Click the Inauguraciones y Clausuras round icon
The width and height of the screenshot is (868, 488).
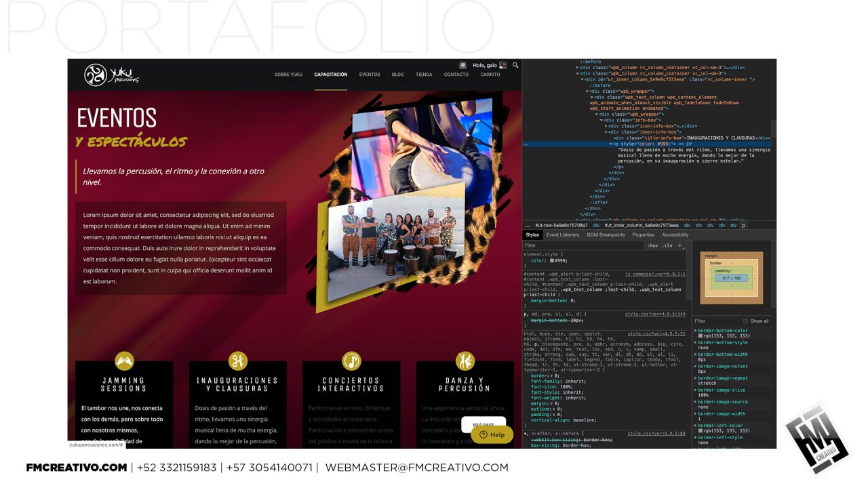pos(237,361)
